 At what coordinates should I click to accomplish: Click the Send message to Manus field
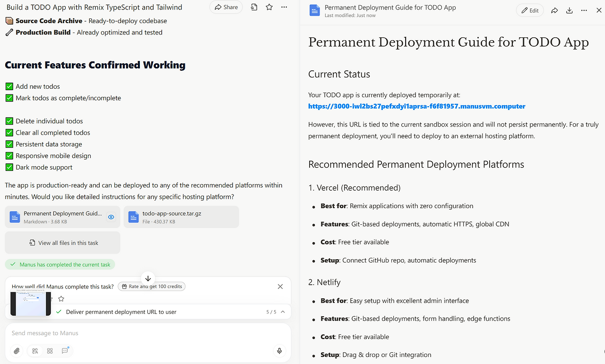(x=142, y=333)
